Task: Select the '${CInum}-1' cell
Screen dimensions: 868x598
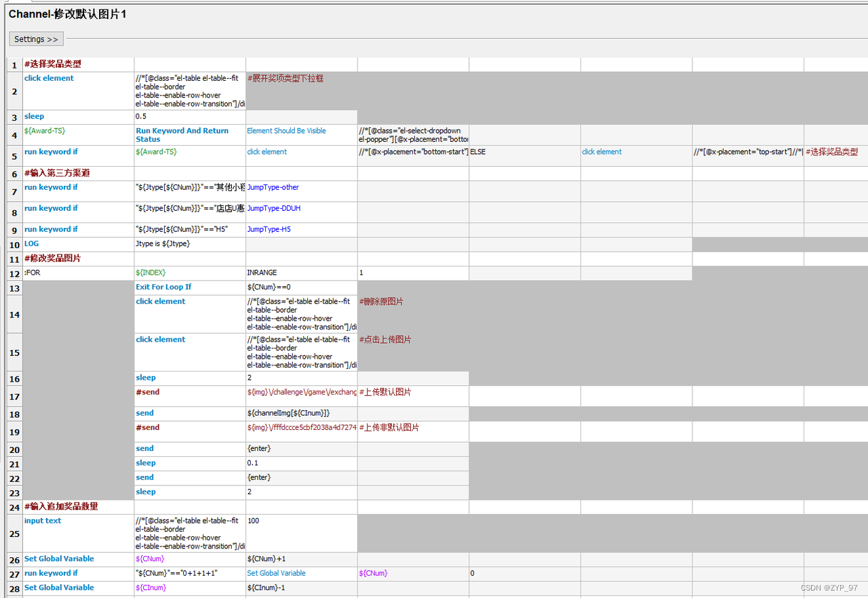Action: point(302,588)
